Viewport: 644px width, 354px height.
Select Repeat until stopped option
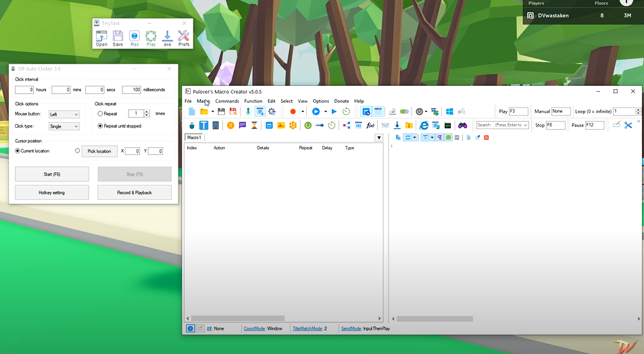tap(100, 126)
